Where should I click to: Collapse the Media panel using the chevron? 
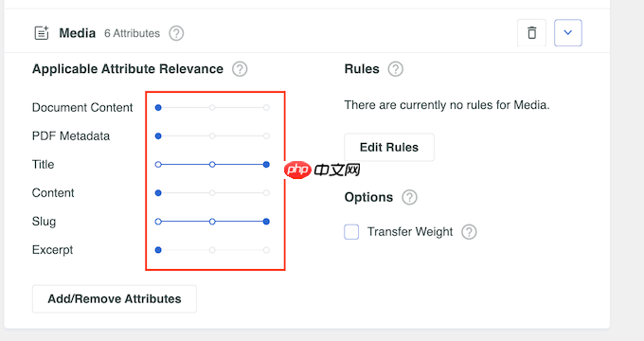(x=568, y=33)
